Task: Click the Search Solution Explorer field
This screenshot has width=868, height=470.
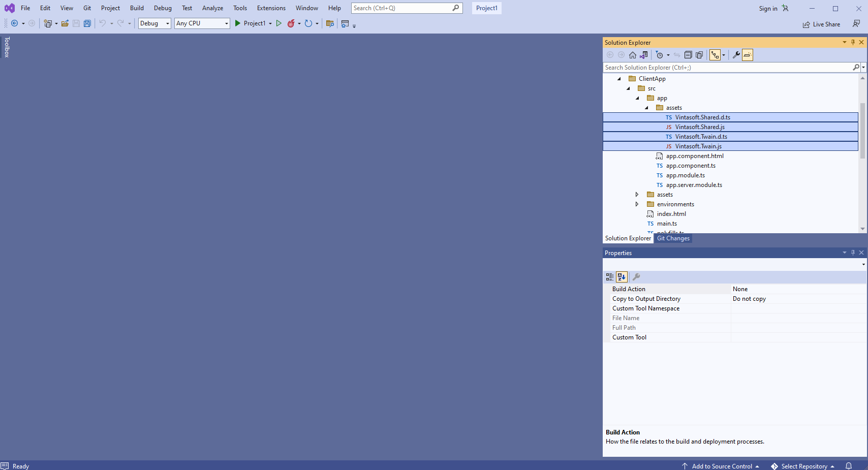Action: pyautogui.click(x=727, y=68)
